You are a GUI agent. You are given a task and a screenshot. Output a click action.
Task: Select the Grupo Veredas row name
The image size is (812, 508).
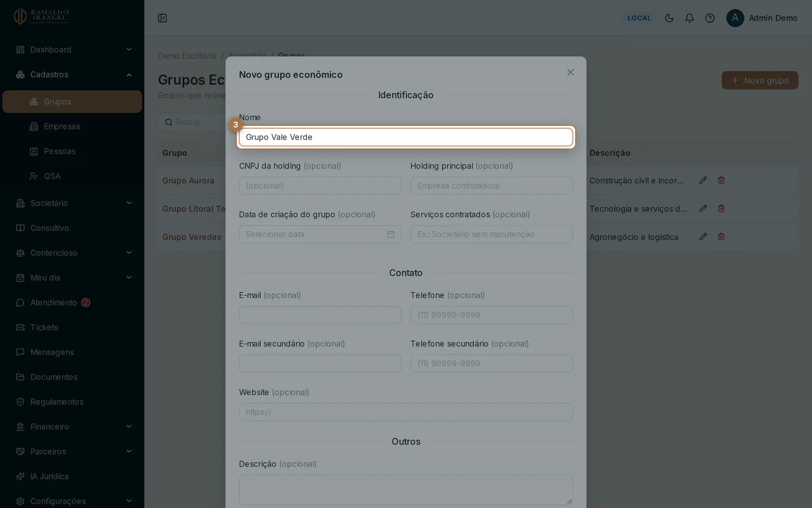pyautogui.click(x=192, y=237)
